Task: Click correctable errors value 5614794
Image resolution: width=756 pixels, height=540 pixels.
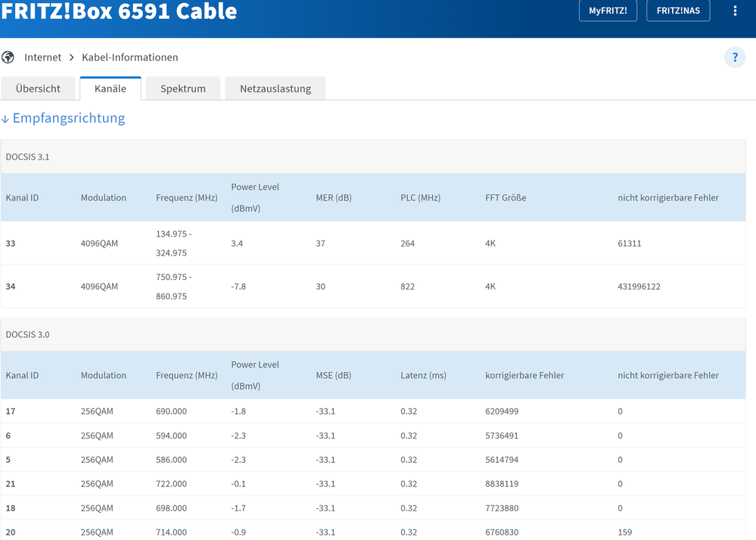Action: (x=502, y=460)
